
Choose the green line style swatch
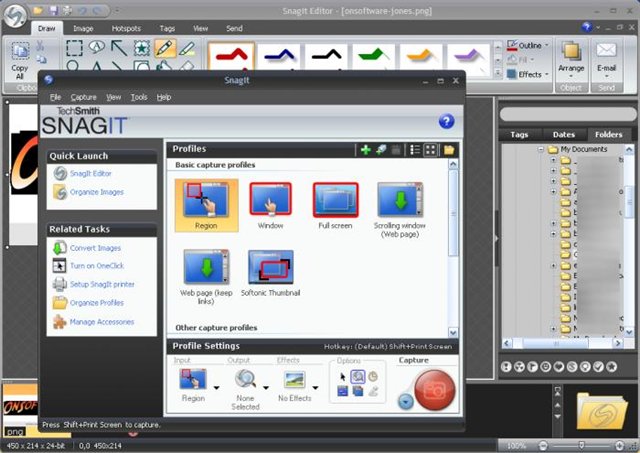coord(373,58)
